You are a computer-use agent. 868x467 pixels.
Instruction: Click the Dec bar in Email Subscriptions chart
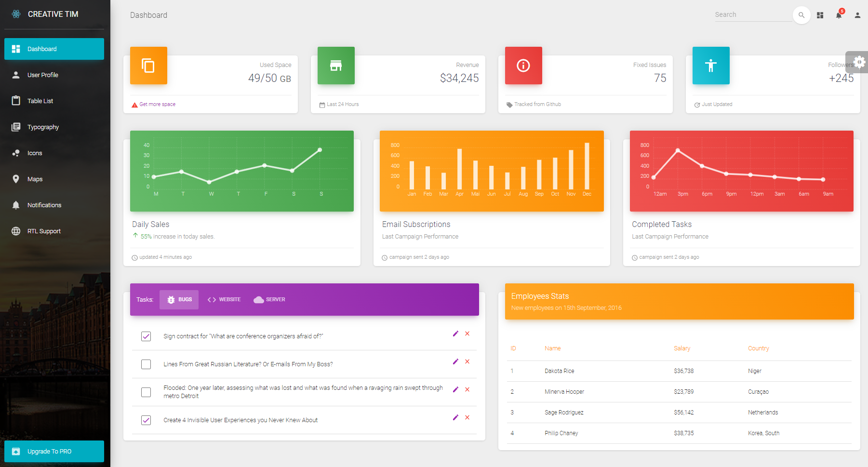pos(587,166)
